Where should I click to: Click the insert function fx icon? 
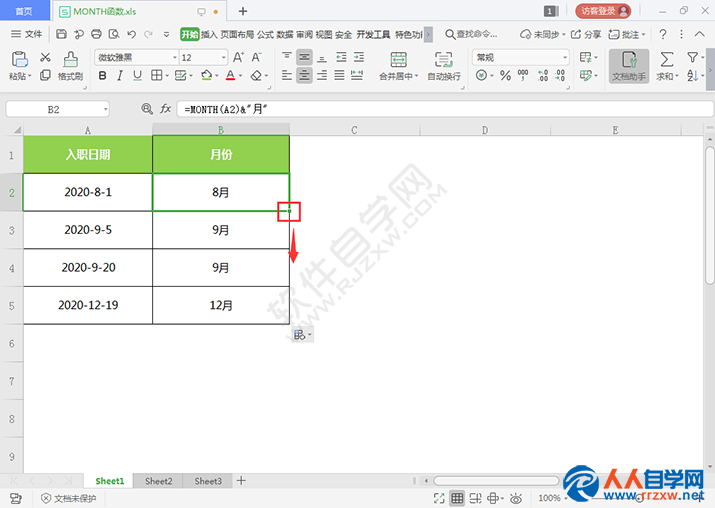(x=166, y=109)
